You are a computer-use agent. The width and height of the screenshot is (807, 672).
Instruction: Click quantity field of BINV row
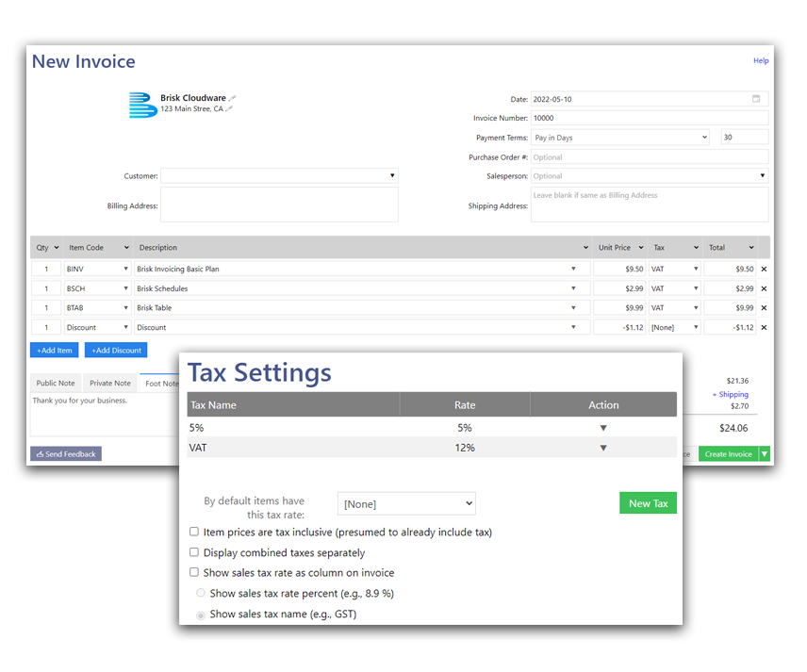tap(46, 269)
